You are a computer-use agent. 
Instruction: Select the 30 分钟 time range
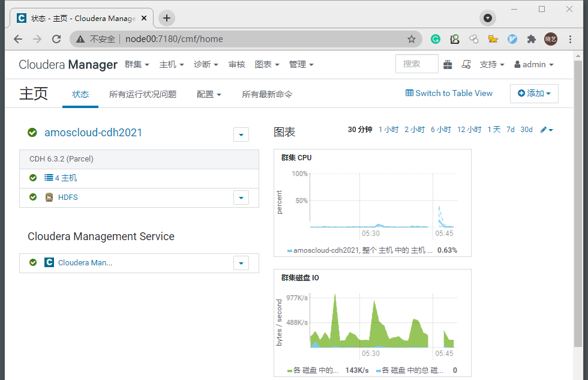point(359,130)
